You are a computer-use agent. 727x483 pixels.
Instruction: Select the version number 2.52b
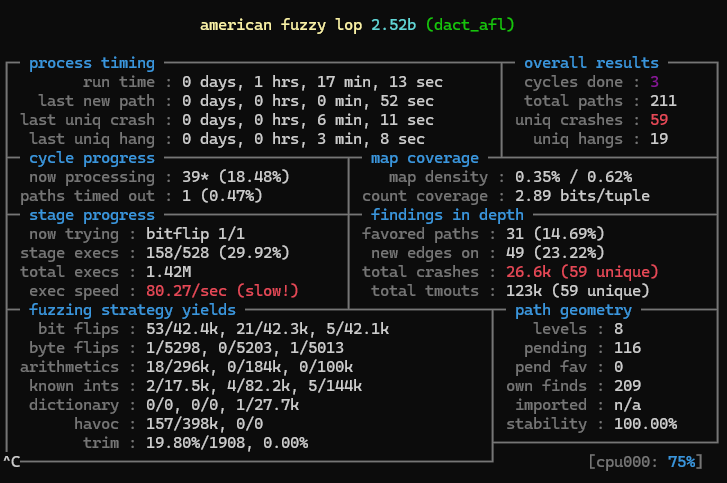tap(394, 25)
